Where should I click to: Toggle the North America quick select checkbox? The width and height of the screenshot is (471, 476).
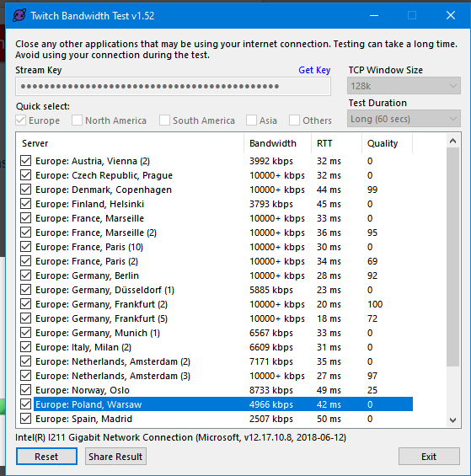tap(77, 120)
